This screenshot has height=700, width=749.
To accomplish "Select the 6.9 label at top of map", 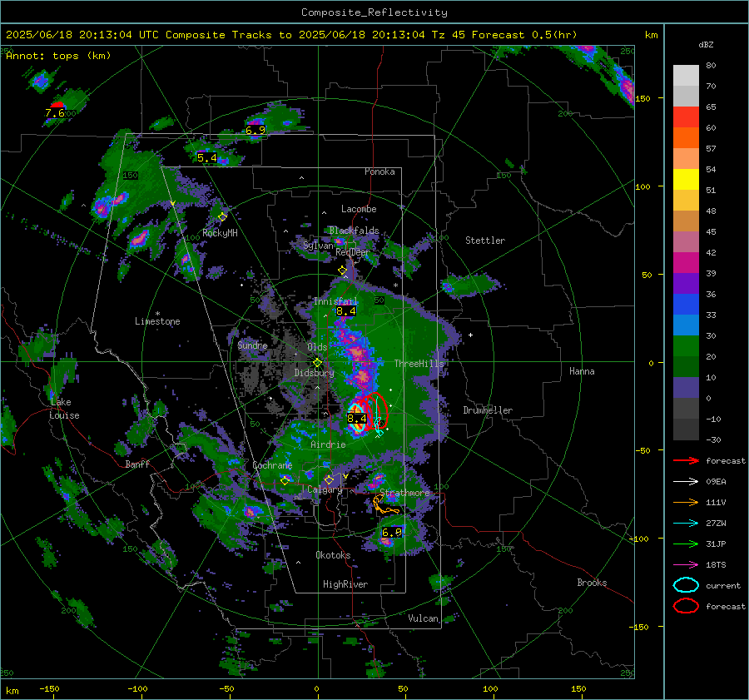I will [255, 130].
